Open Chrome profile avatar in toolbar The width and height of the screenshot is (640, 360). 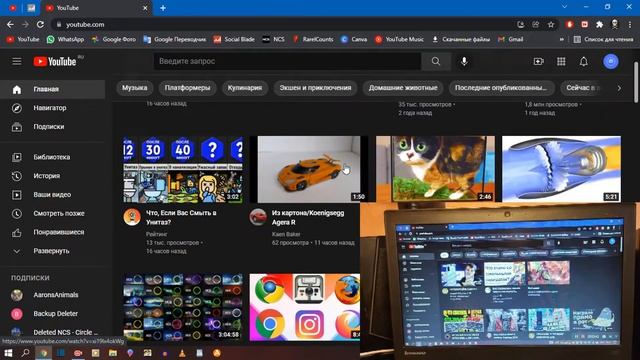[615, 24]
